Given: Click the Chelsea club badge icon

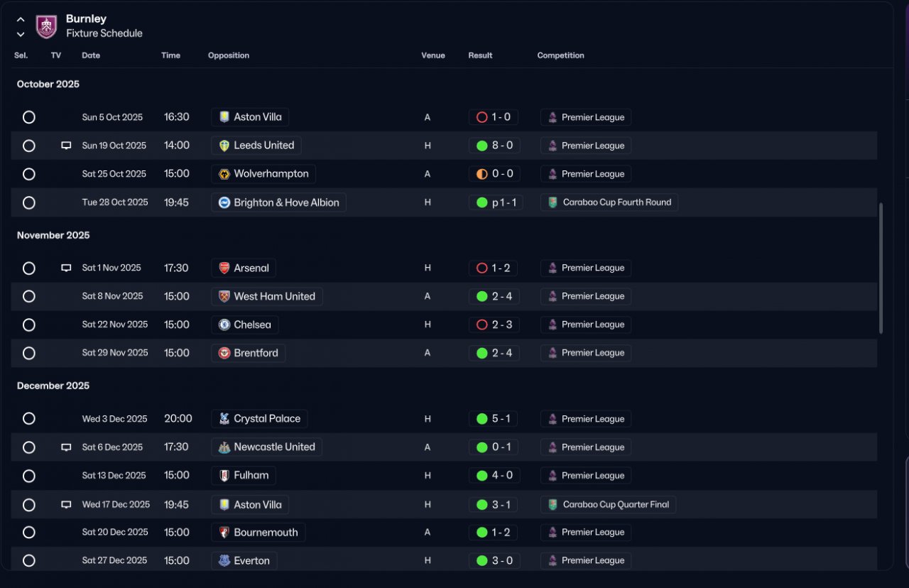Looking at the screenshot, I should [x=224, y=325].
